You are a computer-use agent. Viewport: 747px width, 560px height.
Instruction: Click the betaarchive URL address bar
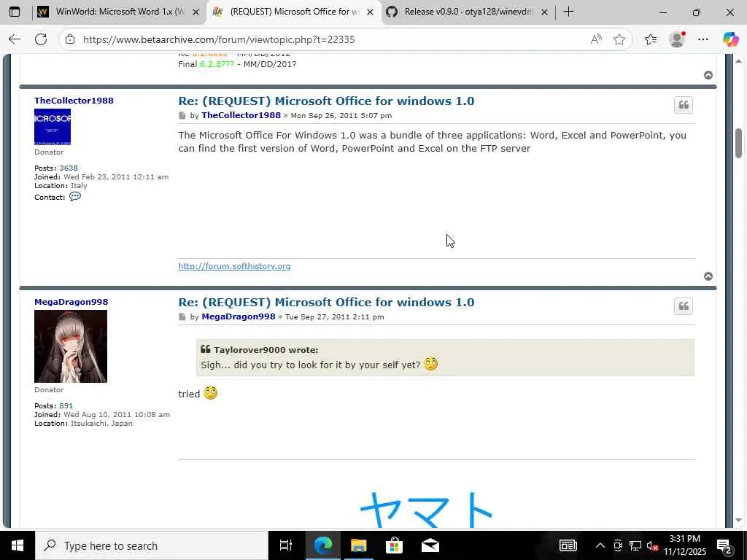pos(329,39)
